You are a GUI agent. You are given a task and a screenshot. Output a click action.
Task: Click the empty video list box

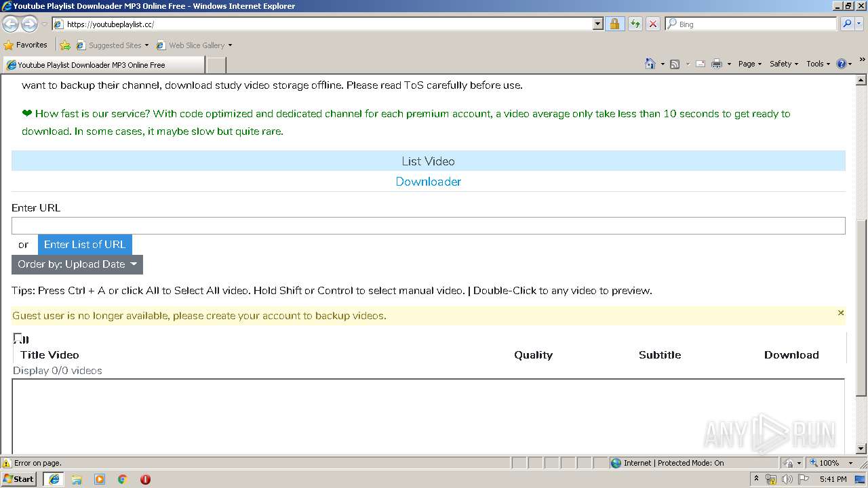tap(428, 416)
